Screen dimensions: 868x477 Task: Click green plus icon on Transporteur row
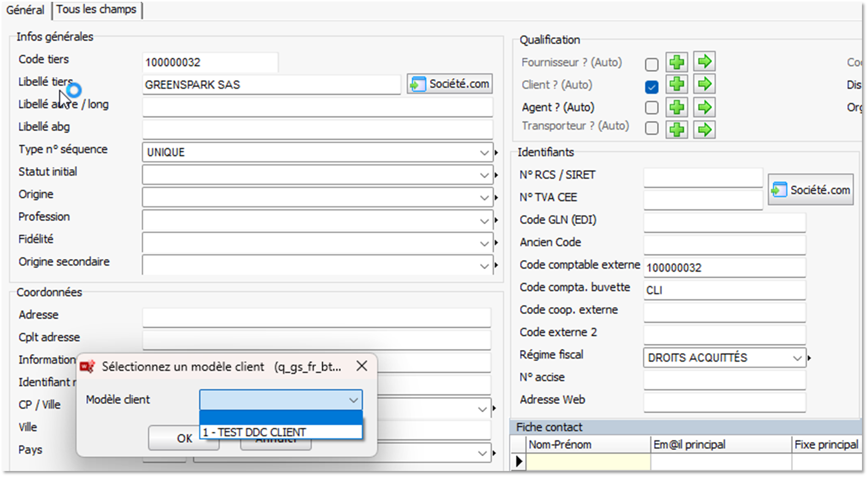pyautogui.click(x=677, y=130)
